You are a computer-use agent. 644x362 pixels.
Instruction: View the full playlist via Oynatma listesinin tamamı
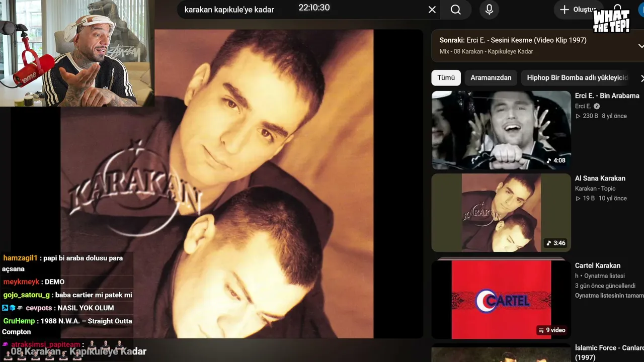(x=609, y=296)
